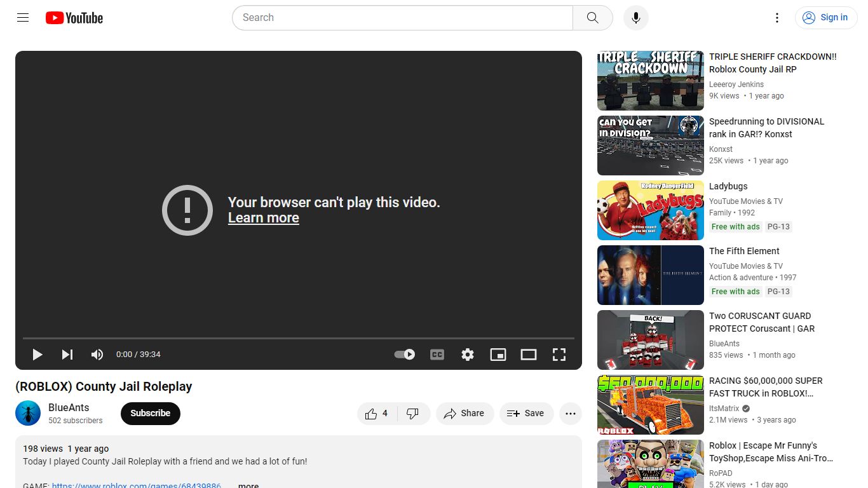
Task: Open the Escape Mr Funny's ToyShop thumbnail
Action: click(x=651, y=464)
